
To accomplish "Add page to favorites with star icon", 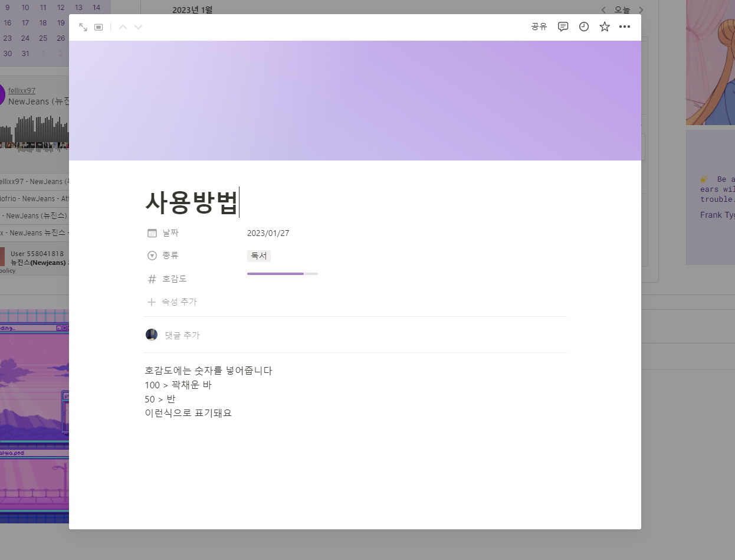I will point(605,27).
